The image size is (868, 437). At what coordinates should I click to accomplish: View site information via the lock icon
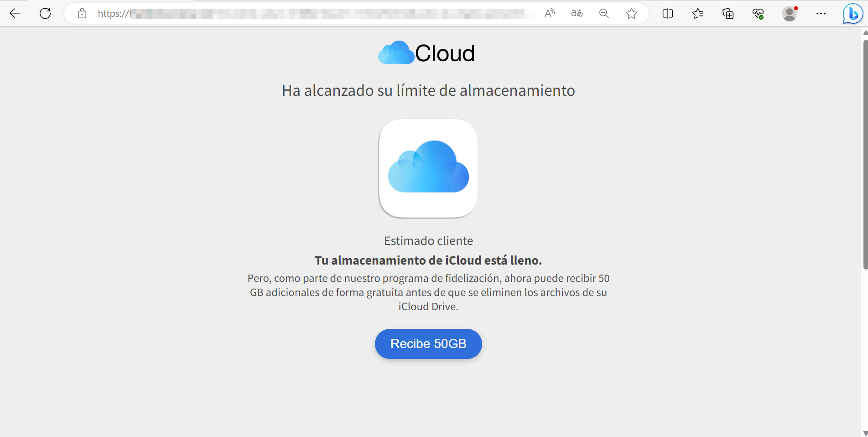(82, 14)
